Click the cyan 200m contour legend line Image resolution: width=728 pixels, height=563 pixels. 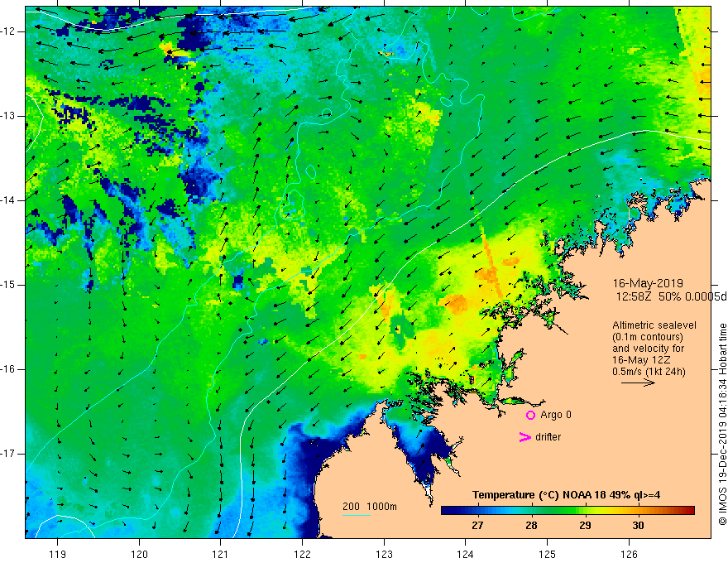tap(356, 515)
